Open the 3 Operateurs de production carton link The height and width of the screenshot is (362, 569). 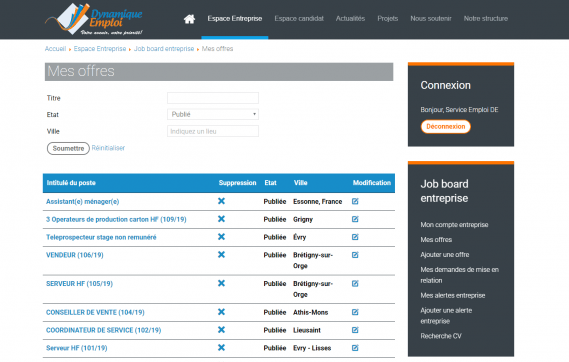(116, 219)
